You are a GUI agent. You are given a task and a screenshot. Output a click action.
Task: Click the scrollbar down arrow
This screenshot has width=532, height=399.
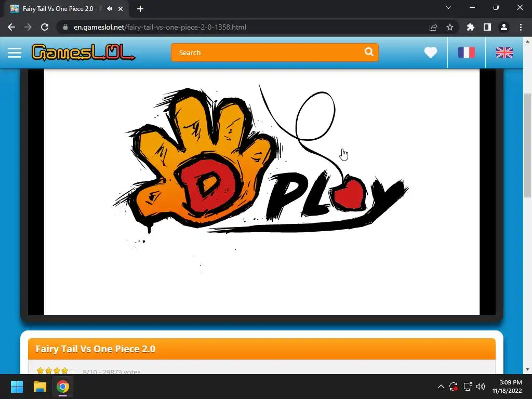[x=527, y=369]
